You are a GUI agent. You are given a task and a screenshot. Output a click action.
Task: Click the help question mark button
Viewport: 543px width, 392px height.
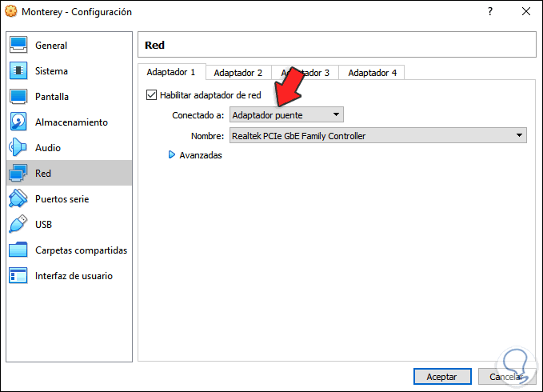[x=489, y=12]
